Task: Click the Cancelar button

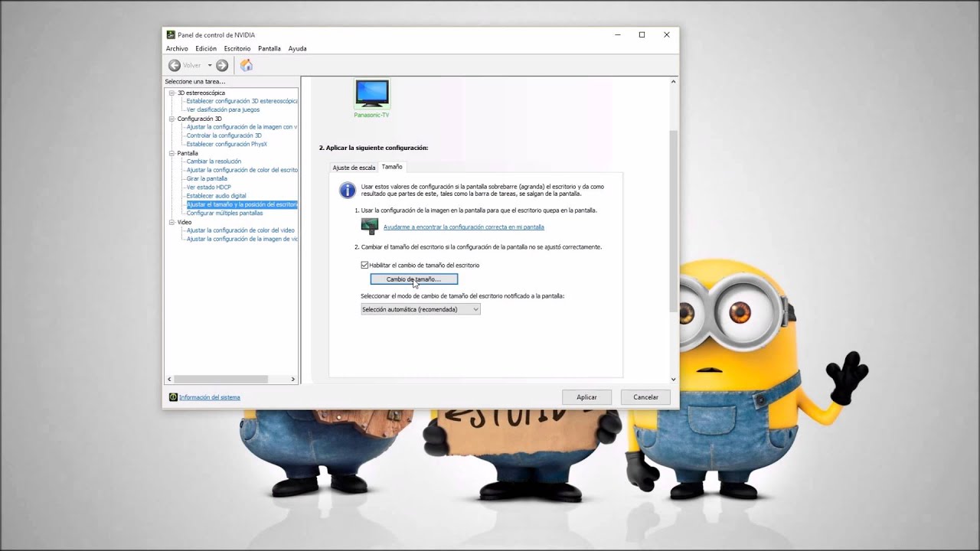Action: 645,397
